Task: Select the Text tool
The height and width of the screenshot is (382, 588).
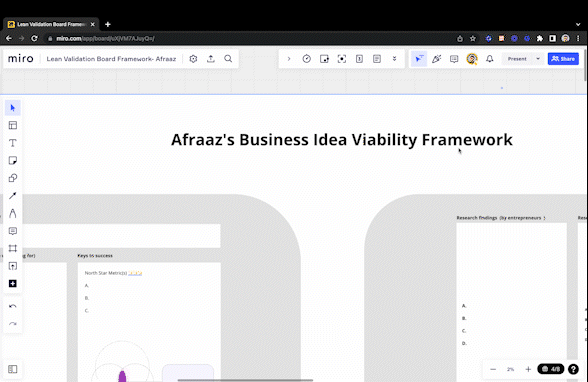Action: click(x=13, y=143)
